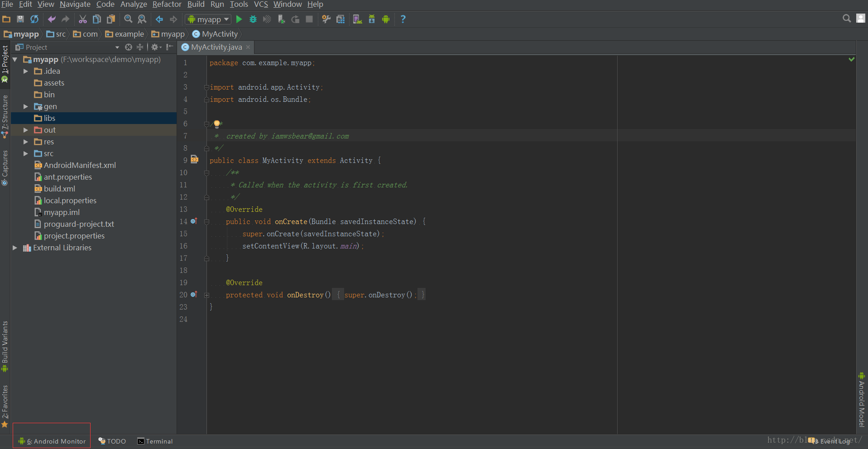Run the myapp configuration with the green play button
868x449 pixels.
click(239, 19)
